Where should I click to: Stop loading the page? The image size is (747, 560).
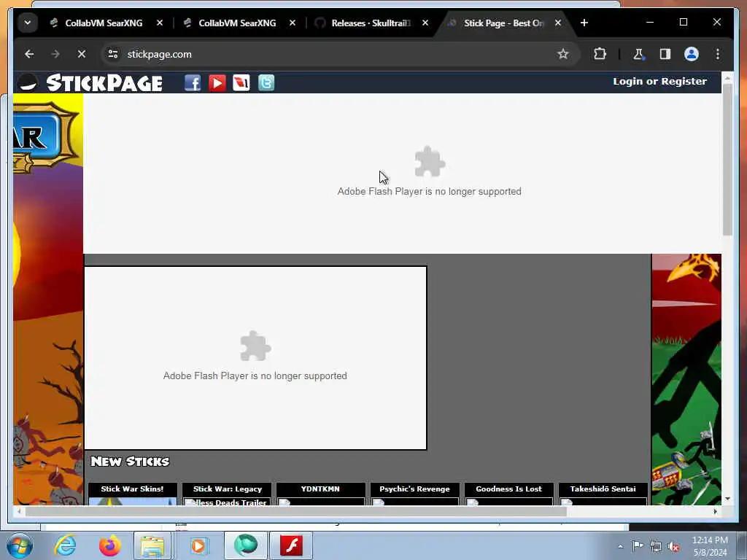point(82,54)
